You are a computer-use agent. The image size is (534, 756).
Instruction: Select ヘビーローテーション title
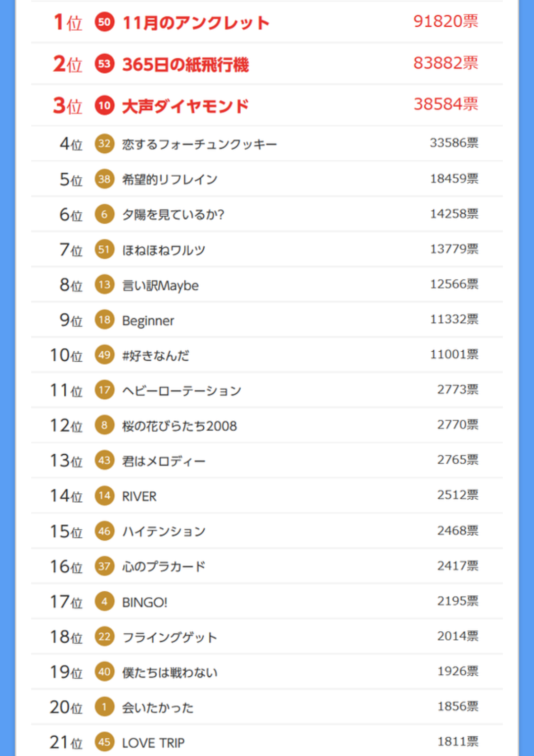182,390
